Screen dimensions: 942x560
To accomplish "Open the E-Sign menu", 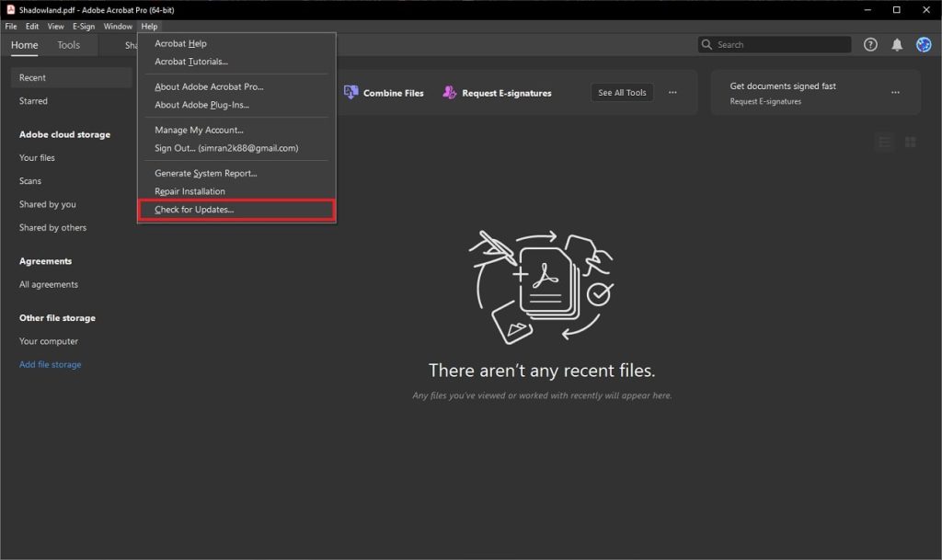I will [84, 27].
